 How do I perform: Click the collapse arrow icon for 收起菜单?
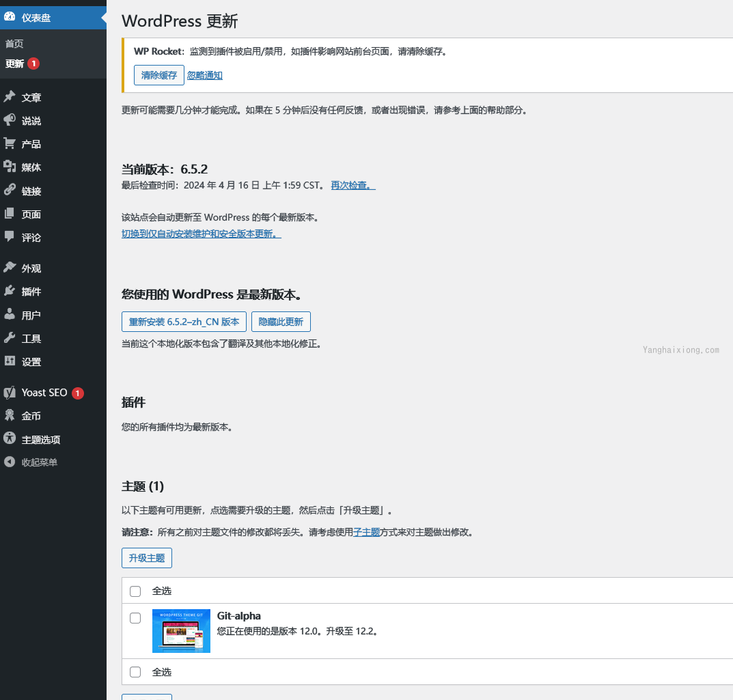(10, 462)
